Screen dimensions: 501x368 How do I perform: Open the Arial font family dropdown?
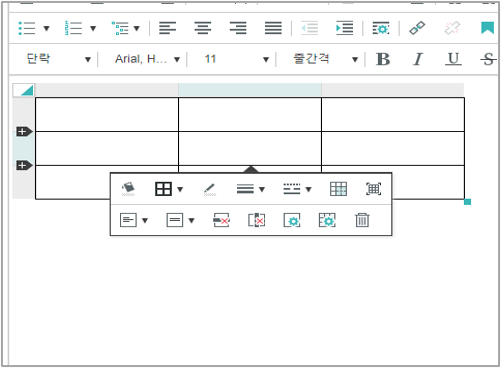tap(147, 59)
